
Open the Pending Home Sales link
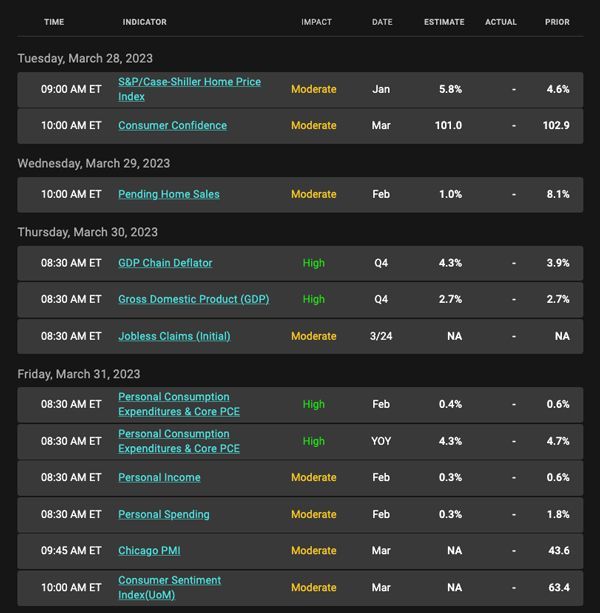click(169, 194)
